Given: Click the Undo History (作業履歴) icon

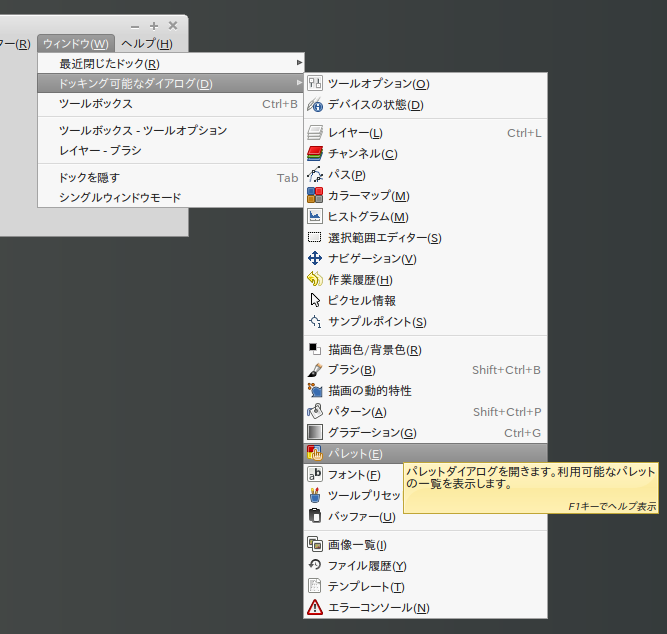Looking at the screenshot, I should coord(315,279).
